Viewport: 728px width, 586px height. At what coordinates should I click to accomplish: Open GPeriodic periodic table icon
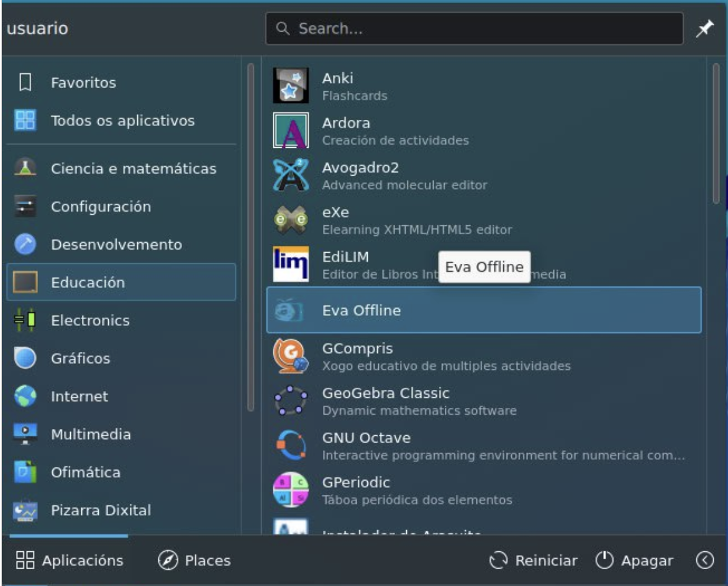click(291, 490)
